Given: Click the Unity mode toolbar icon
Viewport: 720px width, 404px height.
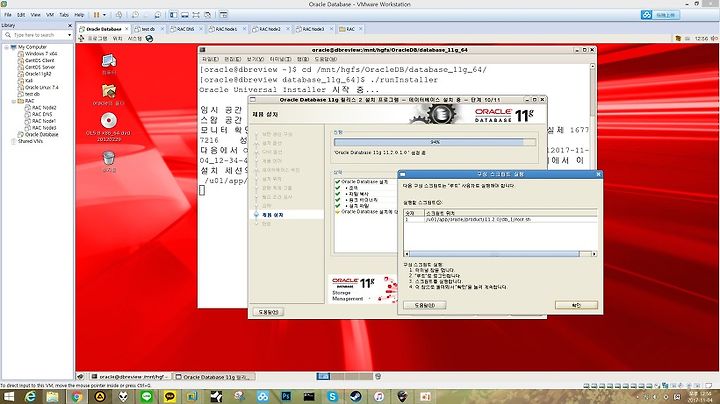Looking at the screenshot, I should pyautogui.click(x=208, y=15).
